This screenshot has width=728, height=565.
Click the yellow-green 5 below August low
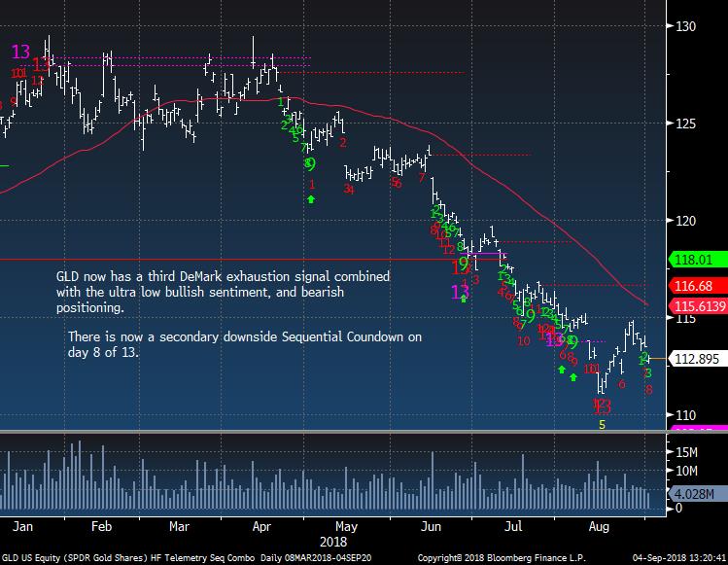(603, 425)
